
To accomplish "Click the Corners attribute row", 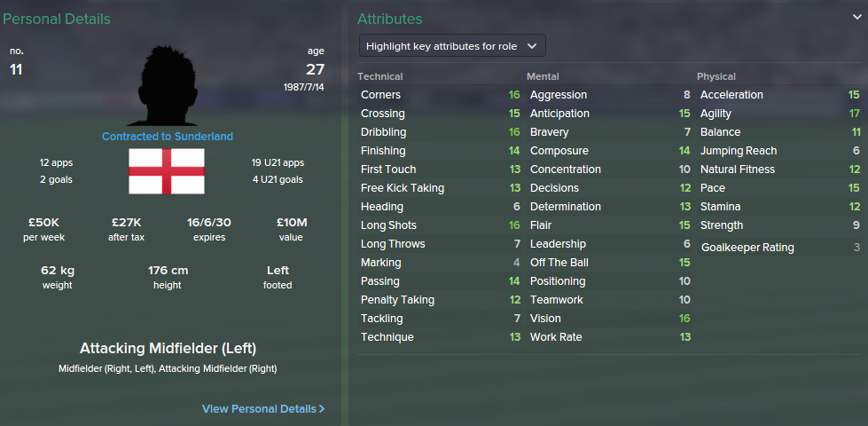I will (x=440, y=95).
